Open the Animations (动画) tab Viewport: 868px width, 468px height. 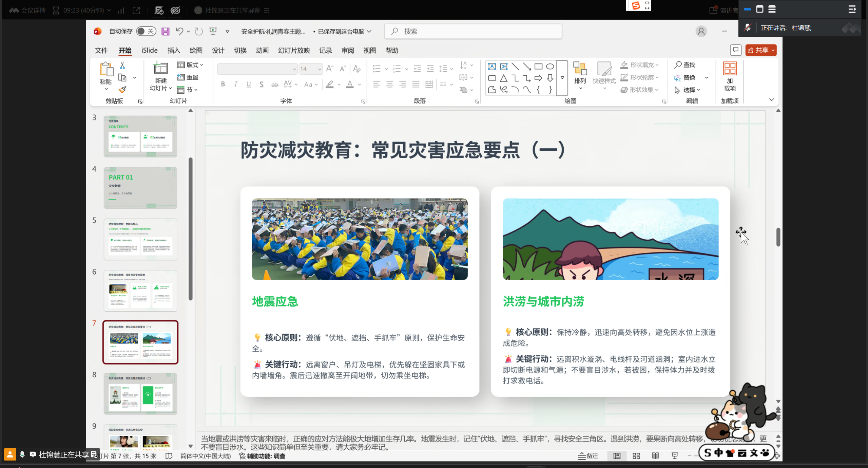tap(262, 51)
